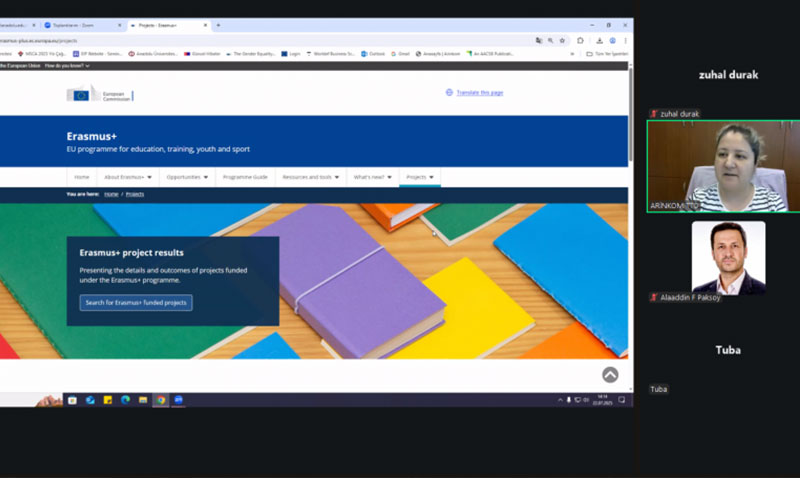The height and width of the screenshot is (478, 800).
Task: Open a new browser tab with plus
Action: pos(218,25)
